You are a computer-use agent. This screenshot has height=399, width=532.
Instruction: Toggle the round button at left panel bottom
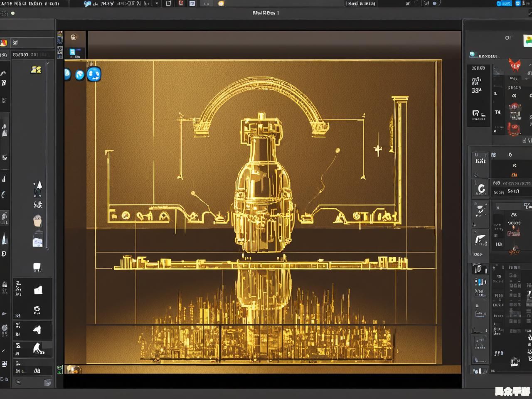(18, 382)
